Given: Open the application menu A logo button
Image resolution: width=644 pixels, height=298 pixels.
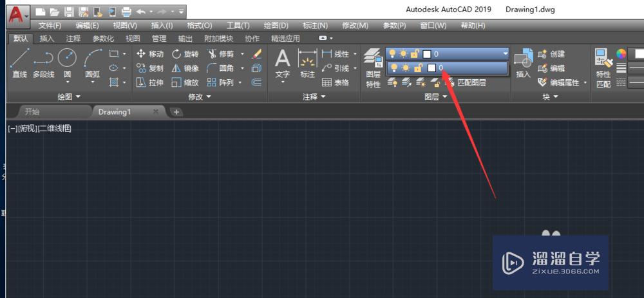Looking at the screenshot, I should 18,17.
